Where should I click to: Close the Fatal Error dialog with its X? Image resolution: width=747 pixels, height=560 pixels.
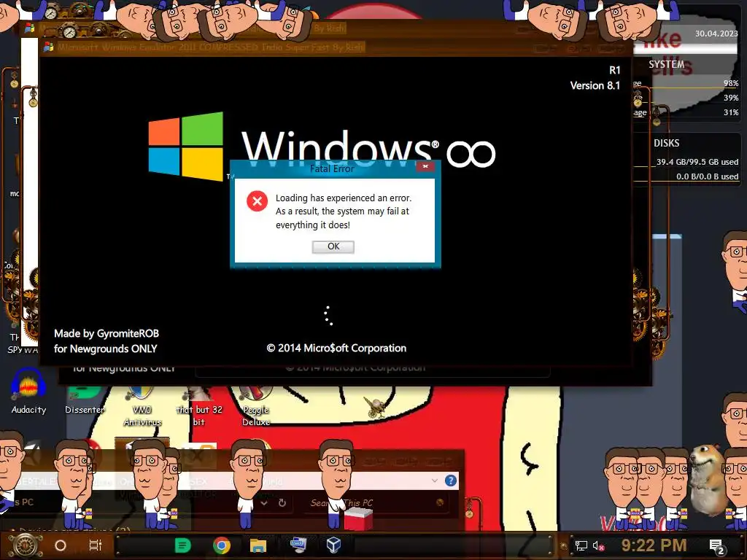point(425,166)
